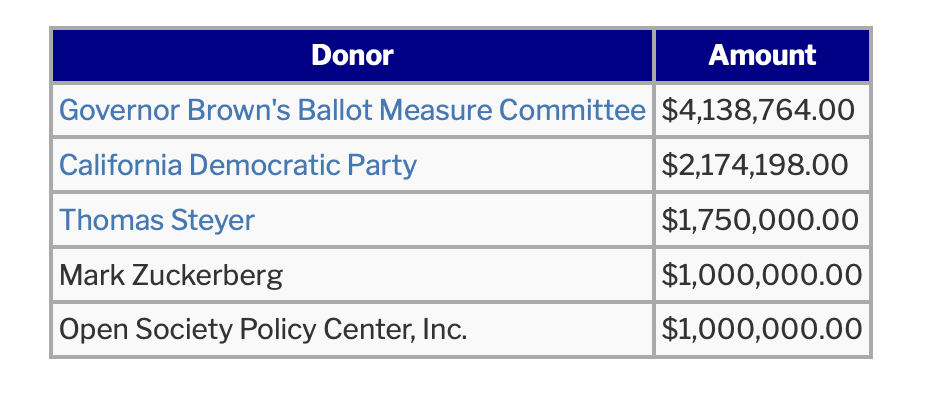The width and height of the screenshot is (934, 396).
Task: Select the Amount column header
Action: (x=762, y=55)
